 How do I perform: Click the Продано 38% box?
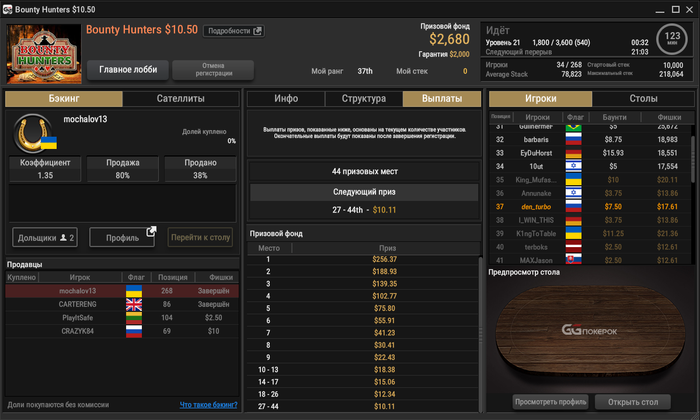200,169
